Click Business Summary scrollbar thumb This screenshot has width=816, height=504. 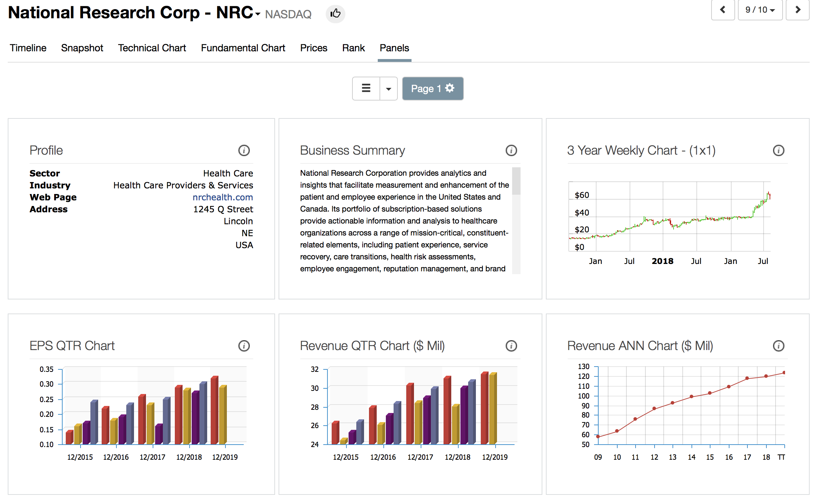tap(516, 181)
